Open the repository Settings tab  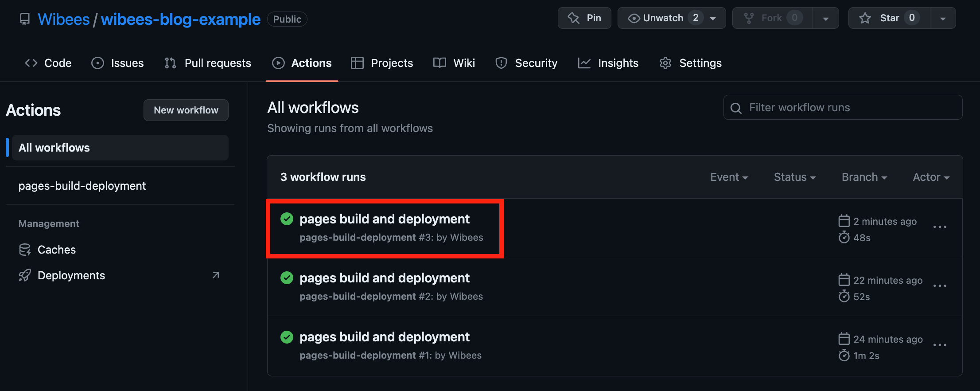click(691, 63)
